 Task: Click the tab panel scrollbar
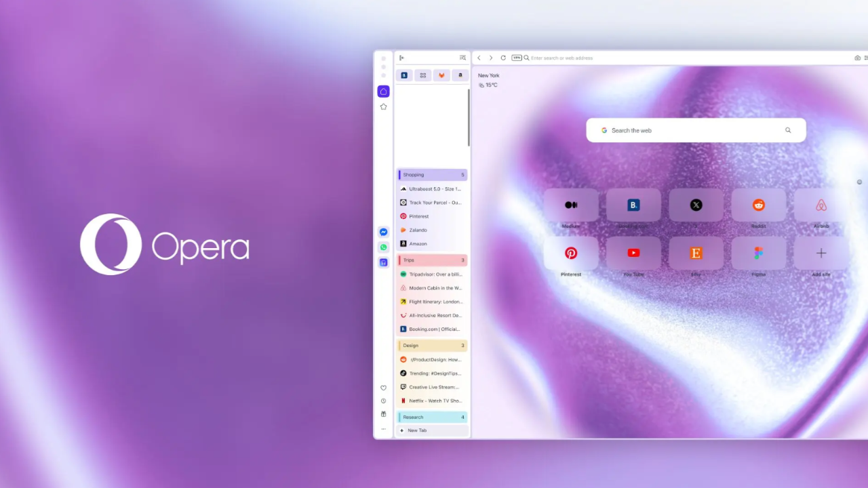click(469, 117)
